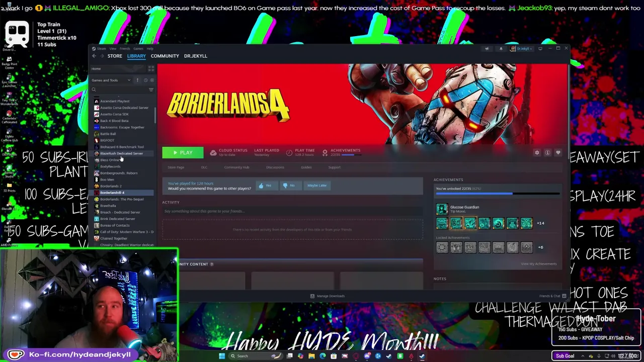
Task: Show recent activity clock filter in sidebar
Action: coord(145,80)
